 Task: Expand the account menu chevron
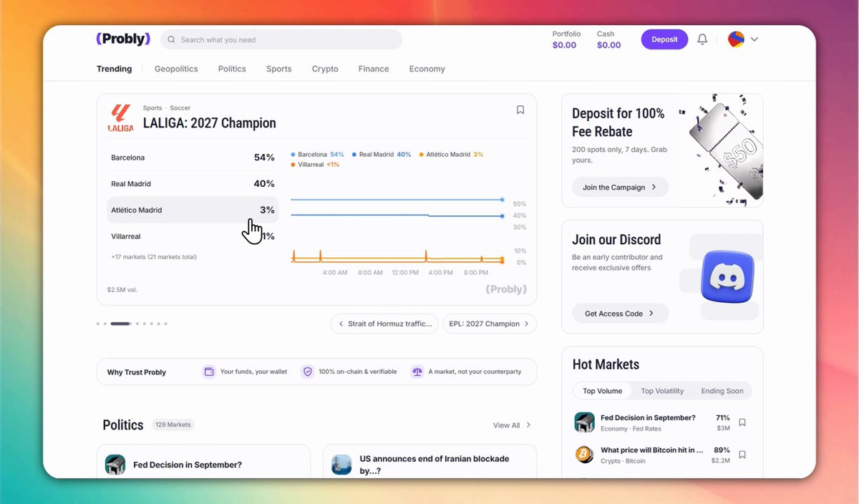tap(754, 39)
